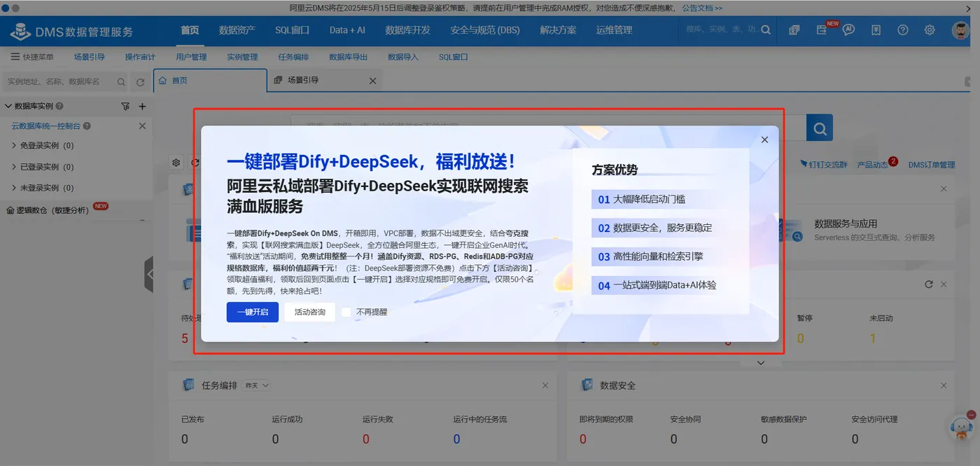The image size is (980, 466).
Task: Click 数据库导出 in quick menu bar
Action: coord(348,57)
